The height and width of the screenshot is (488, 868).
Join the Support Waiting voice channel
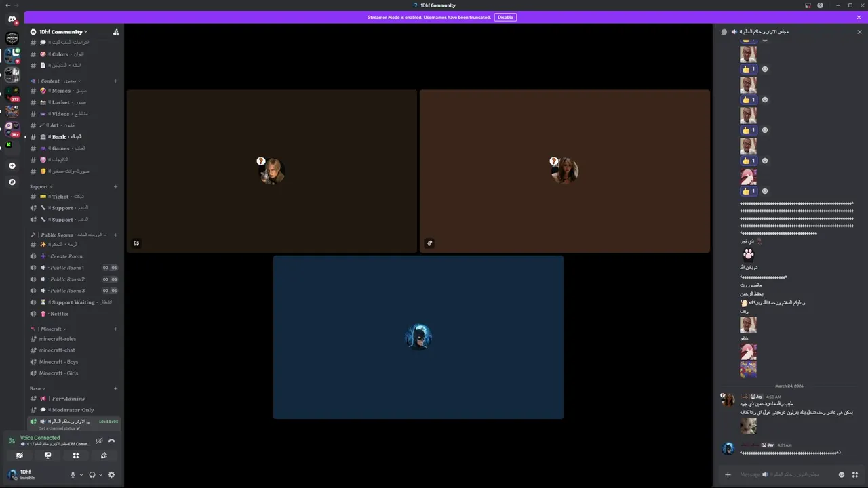coord(74,302)
